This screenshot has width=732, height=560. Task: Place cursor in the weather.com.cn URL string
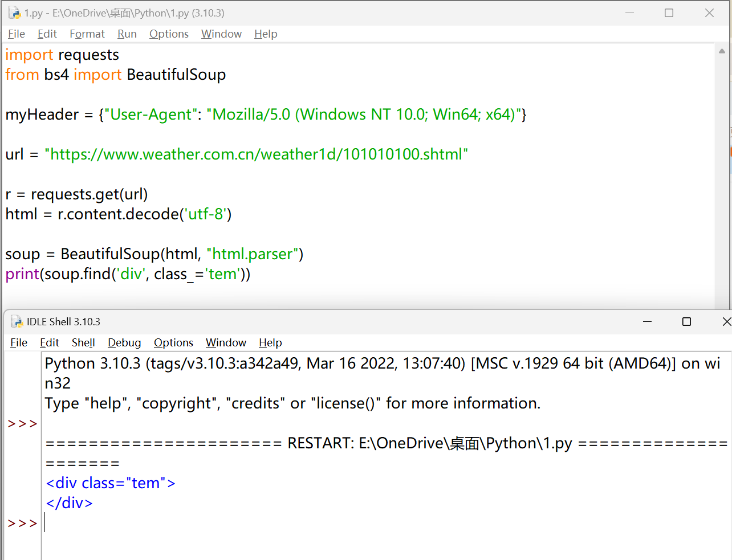point(257,154)
